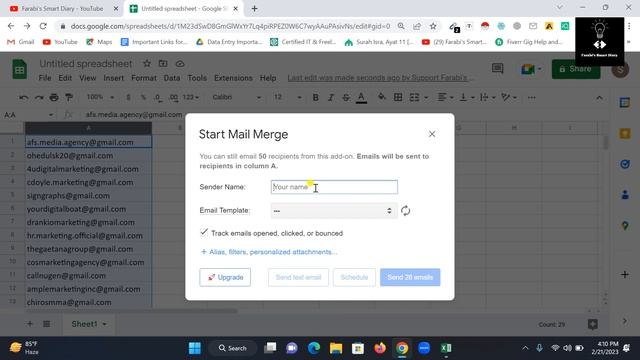Open the Maps side panel icon
This screenshot has width=640, height=360.
tap(624, 225)
